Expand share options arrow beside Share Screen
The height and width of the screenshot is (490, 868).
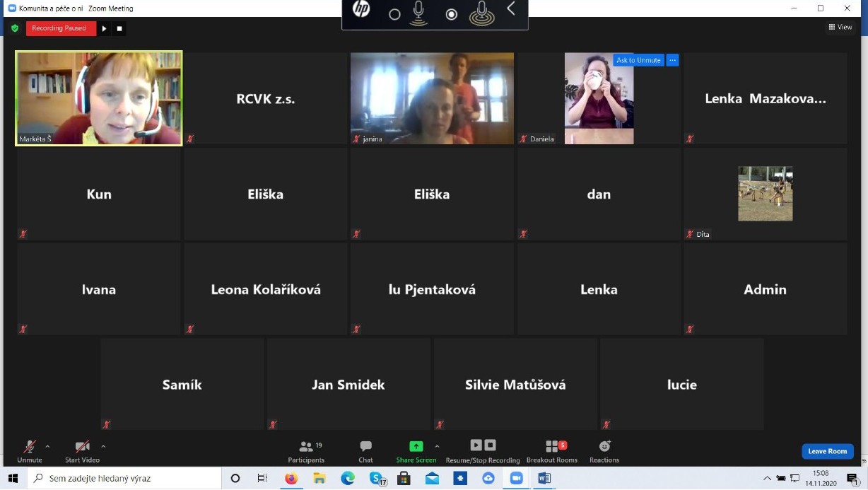click(437, 446)
